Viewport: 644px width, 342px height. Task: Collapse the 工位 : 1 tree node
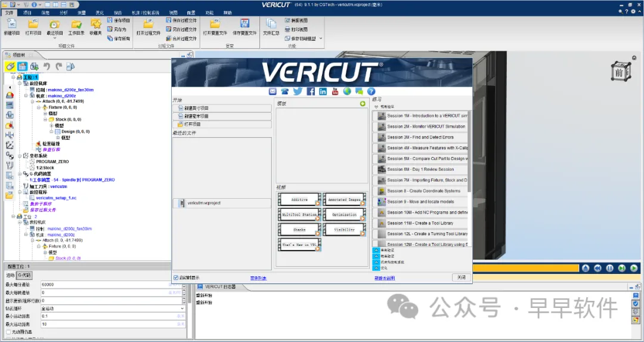click(x=13, y=77)
